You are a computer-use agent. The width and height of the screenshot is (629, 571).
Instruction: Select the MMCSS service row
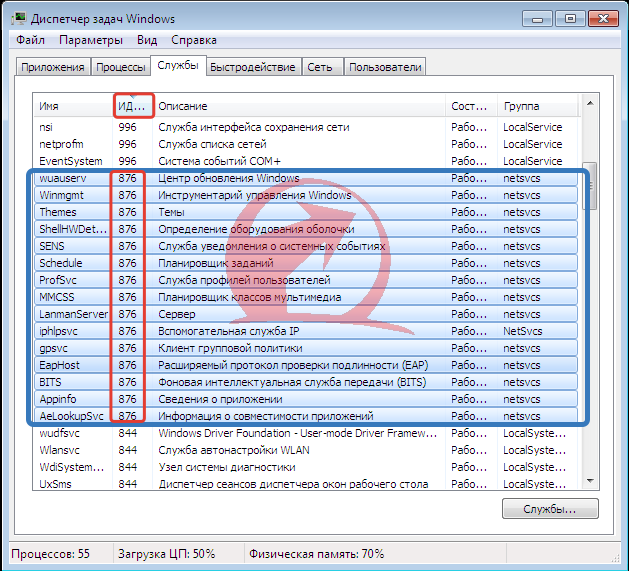coord(306,297)
